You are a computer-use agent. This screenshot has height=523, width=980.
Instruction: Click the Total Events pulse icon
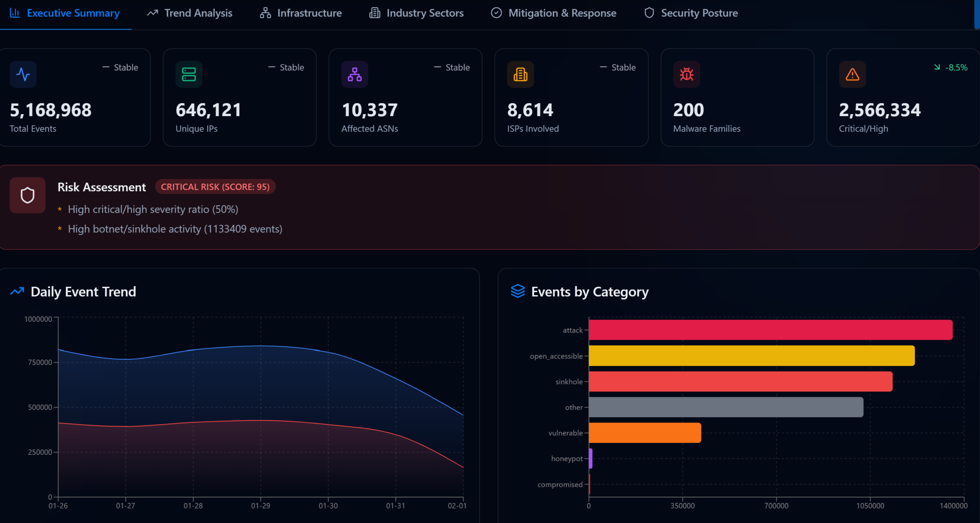23,74
